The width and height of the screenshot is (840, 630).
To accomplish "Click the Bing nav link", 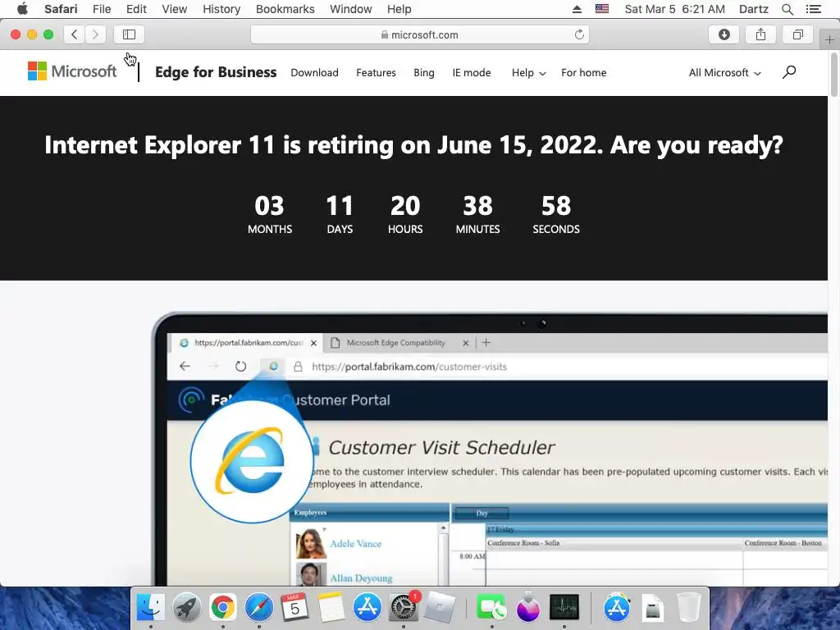I will tap(424, 73).
